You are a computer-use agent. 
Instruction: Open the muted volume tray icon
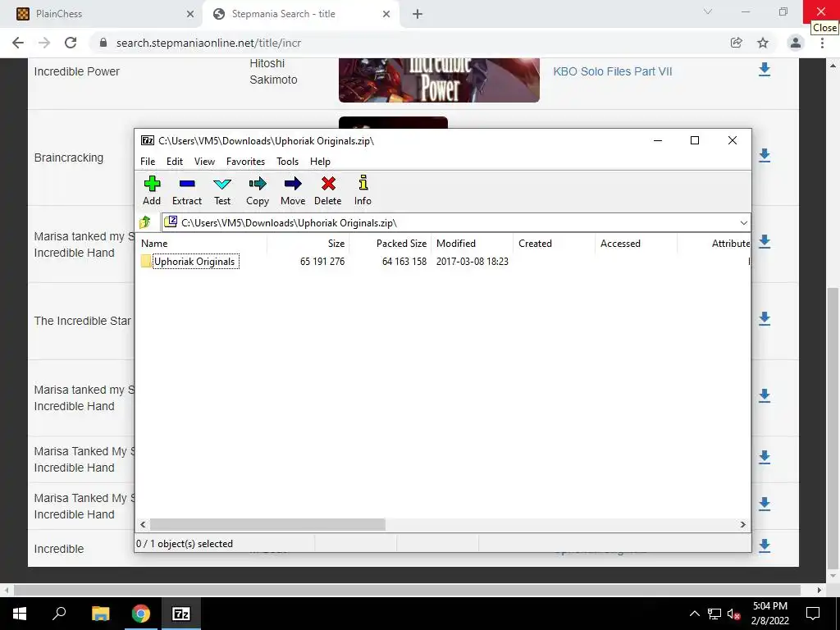[x=734, y=614]
